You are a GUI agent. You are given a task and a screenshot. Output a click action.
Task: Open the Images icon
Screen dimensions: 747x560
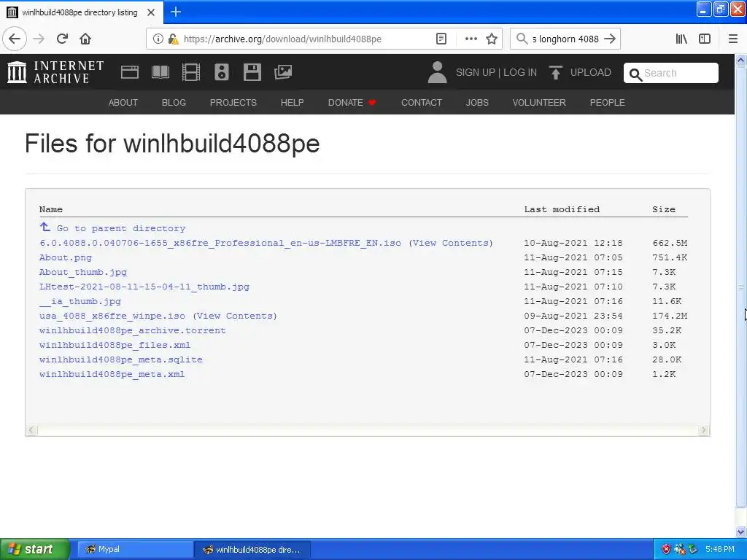[x=283, y=72]
